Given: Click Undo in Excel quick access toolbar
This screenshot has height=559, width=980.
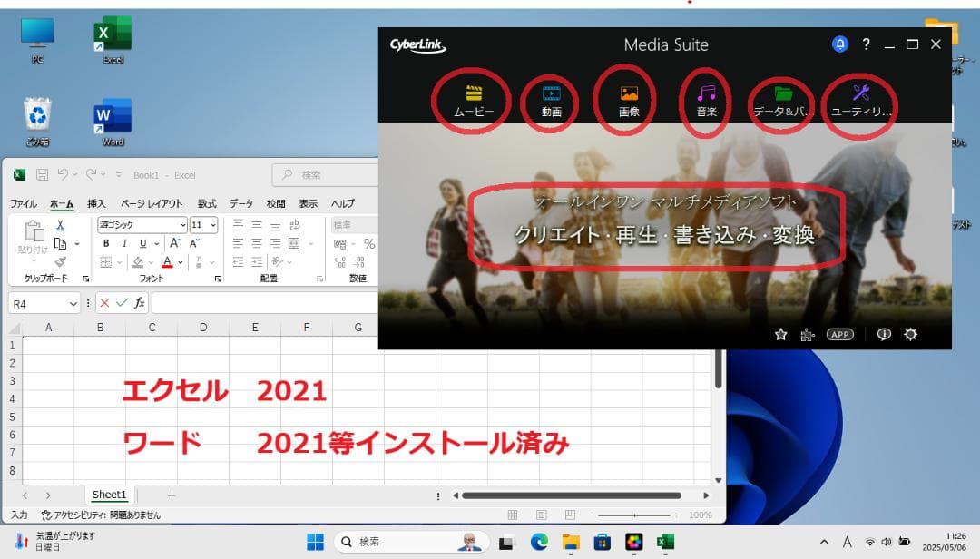Looking at the screenshot, I should (x=63, y=174).
